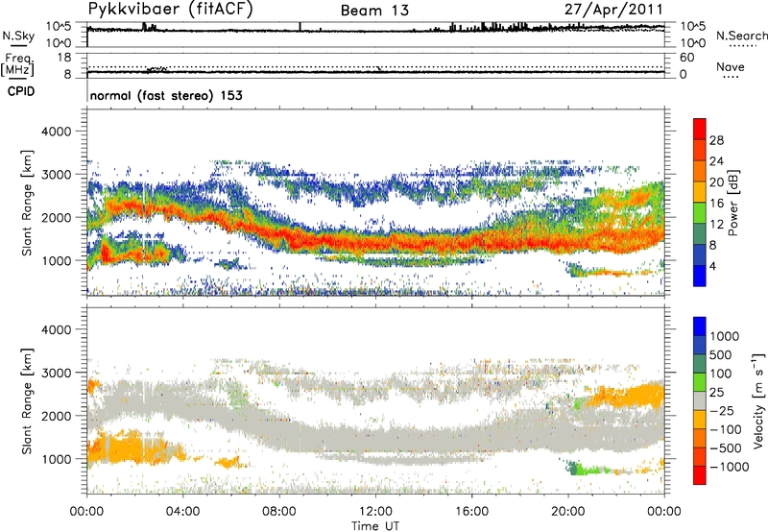The image size is (768, 532).
Task: Click the 04:00 time axis label
Action: click(x=182, y=512)
